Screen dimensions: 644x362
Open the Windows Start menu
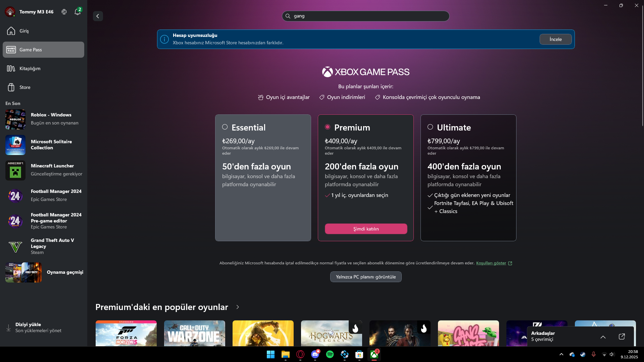270,354
